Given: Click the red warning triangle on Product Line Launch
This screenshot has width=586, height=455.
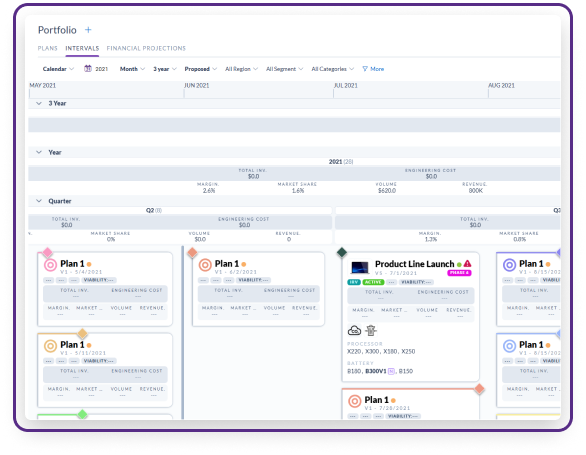Looking at the screenshot, I should [467, 264].
